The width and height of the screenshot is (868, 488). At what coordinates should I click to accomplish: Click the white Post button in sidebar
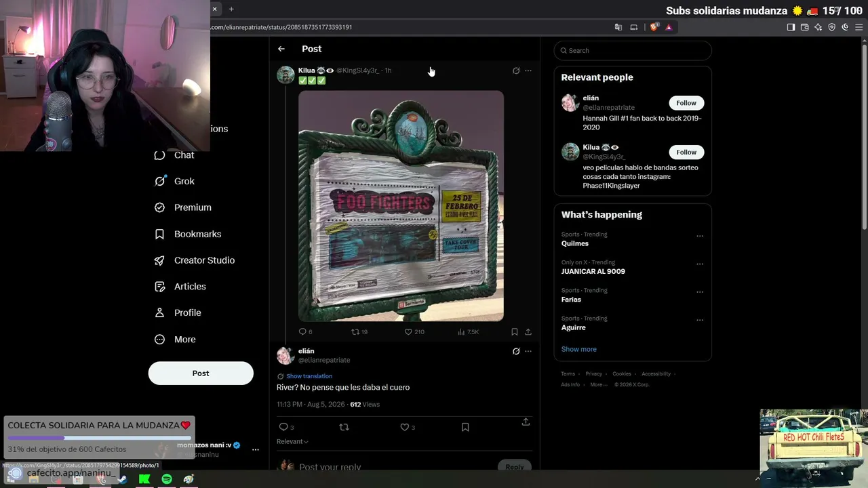click(201, 373)
